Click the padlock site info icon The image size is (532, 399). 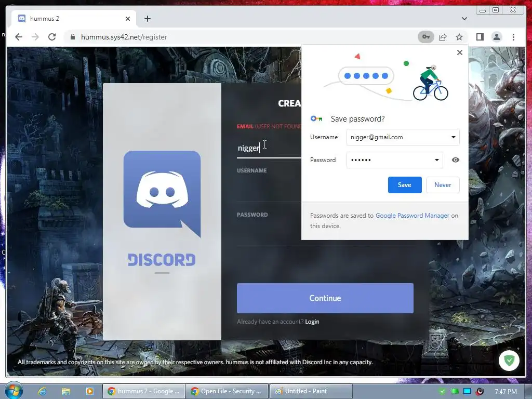click(x=72, y=37)
